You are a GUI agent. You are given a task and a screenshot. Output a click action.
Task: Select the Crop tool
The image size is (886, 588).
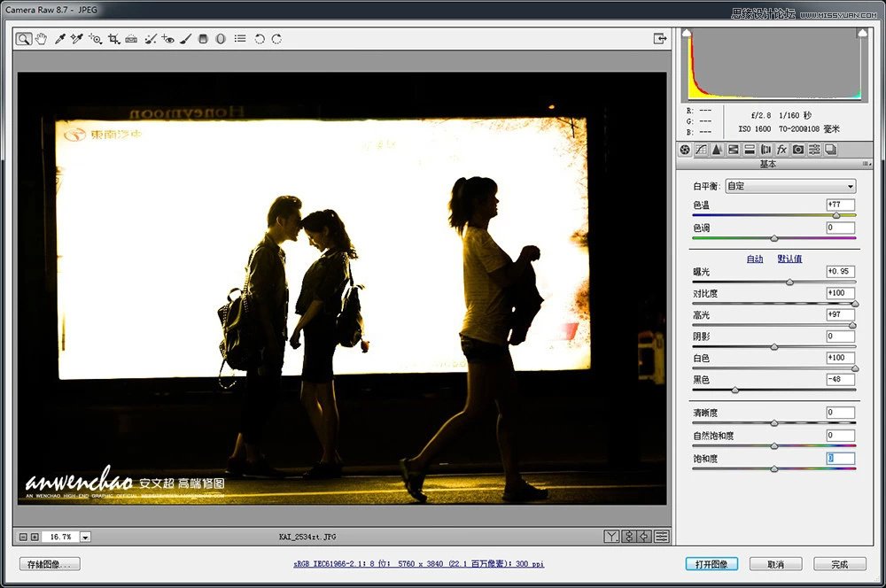[x=113, y=39]
